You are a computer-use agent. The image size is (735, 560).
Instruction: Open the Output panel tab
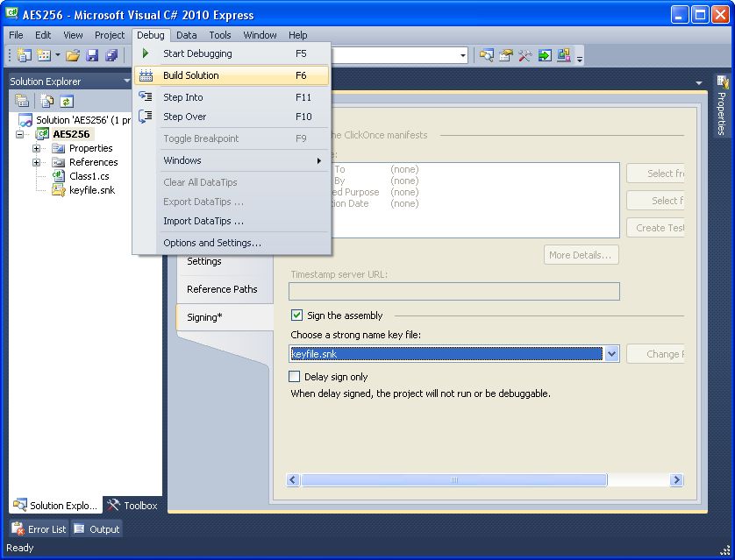(x=97, y=529)
